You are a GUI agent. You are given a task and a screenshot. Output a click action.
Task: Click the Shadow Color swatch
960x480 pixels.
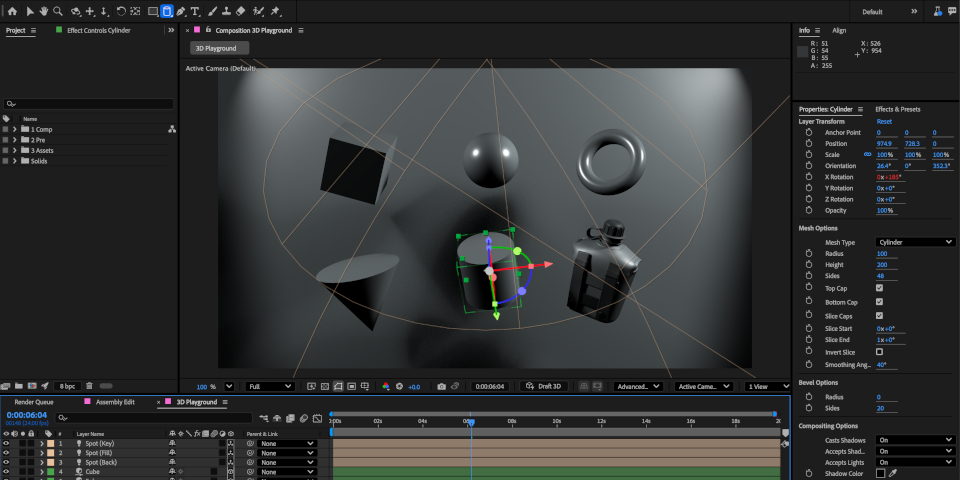click(880, 474)
